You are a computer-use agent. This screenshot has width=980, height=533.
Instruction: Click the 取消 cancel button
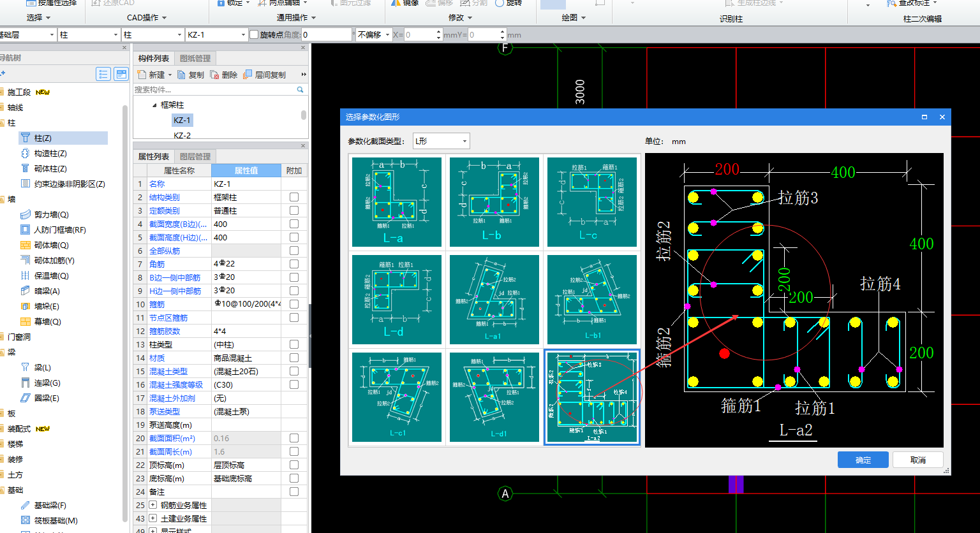coord(918,460)
